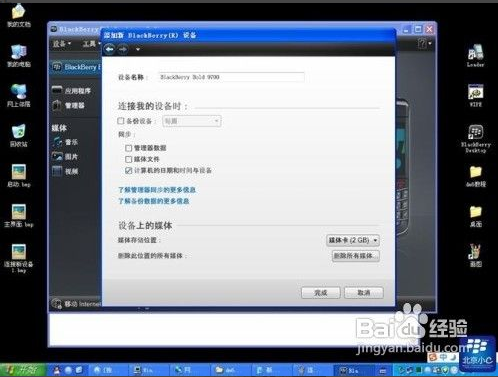Click the forward arrow in the dialog
Screen dimensions: 498x377
click(123, 49)
